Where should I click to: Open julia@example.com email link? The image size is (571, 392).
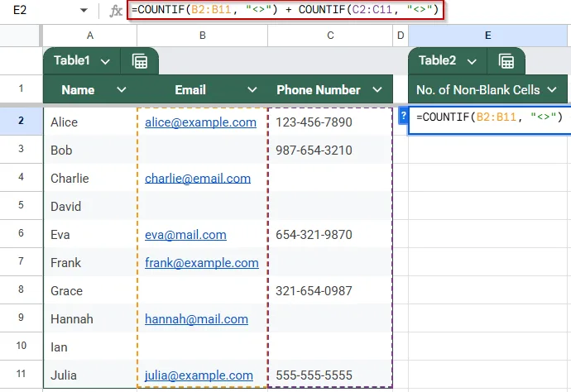(x=199, y=375)
